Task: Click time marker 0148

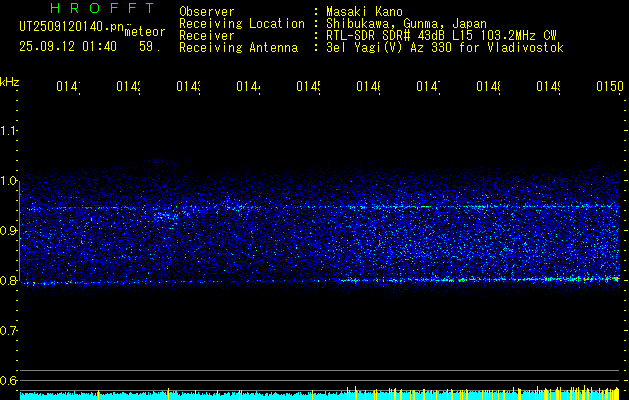Action: (x=489, y=86)
